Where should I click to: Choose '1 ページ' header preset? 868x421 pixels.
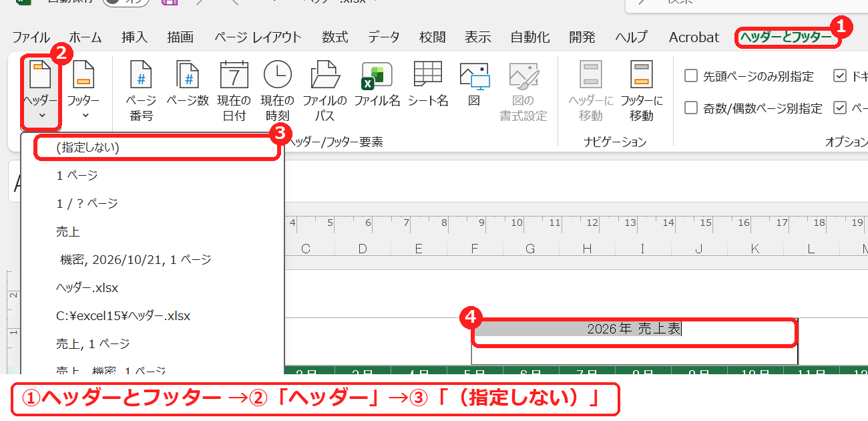pyautogui.click(x=153, y=176)
